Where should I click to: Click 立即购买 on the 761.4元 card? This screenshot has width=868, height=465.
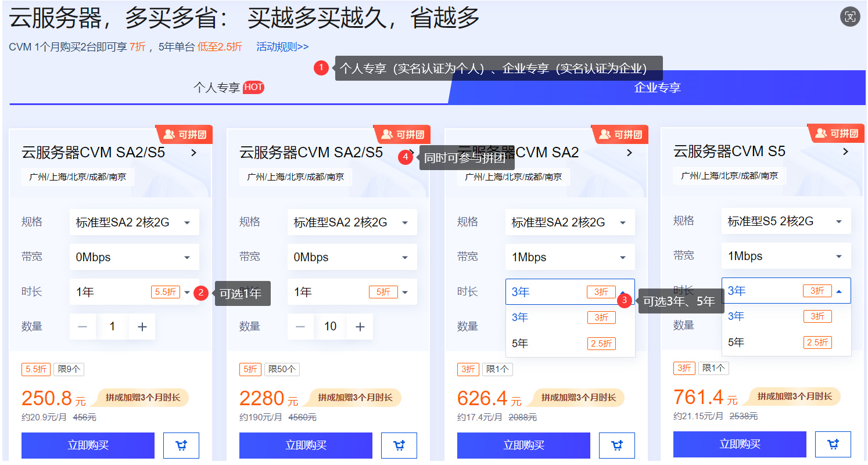point(740,444)
